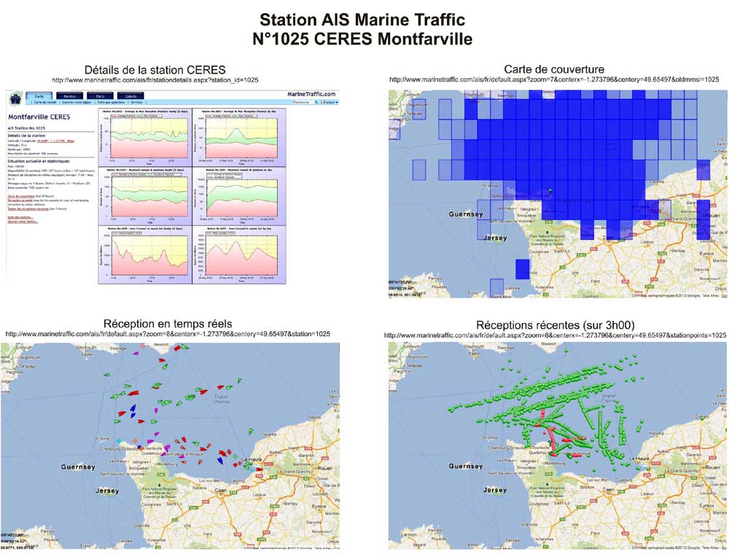Open the Carte du monde submenu item
The image size is (729, 560).
tap(45, 102)
